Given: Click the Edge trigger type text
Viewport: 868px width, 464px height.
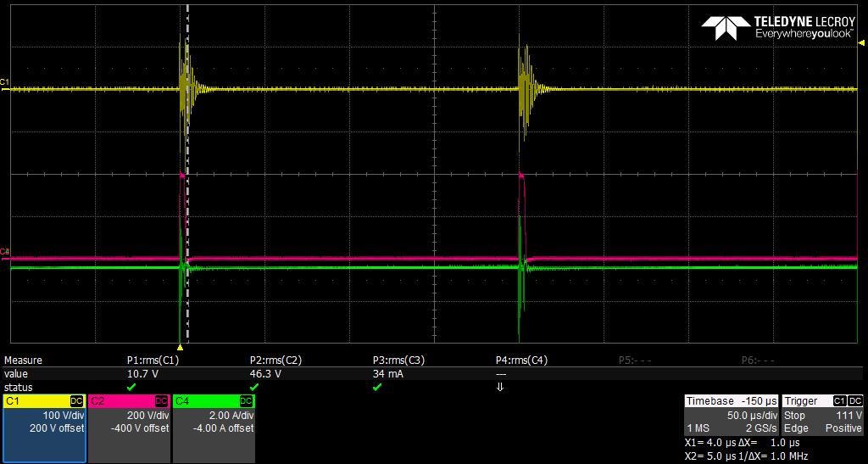Looking at the screenshot, I should coord(795,428).
